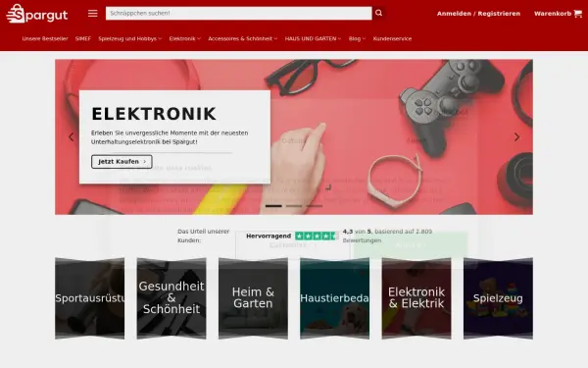
Task: Click the Jetzt Kaufen button
Action: click(x=122, y=162)
